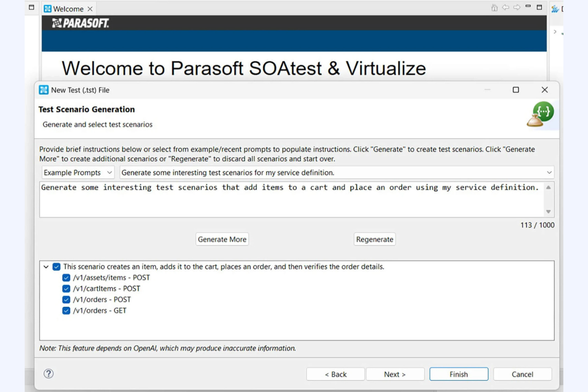Click the Home icon in the Welcome toolbar
Image resolution: width=588 pixels, height=392 pixels.
pos(495,8)
